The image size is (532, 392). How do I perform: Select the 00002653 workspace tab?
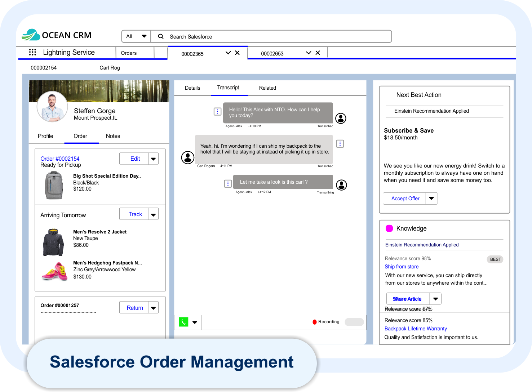point(272,54)
